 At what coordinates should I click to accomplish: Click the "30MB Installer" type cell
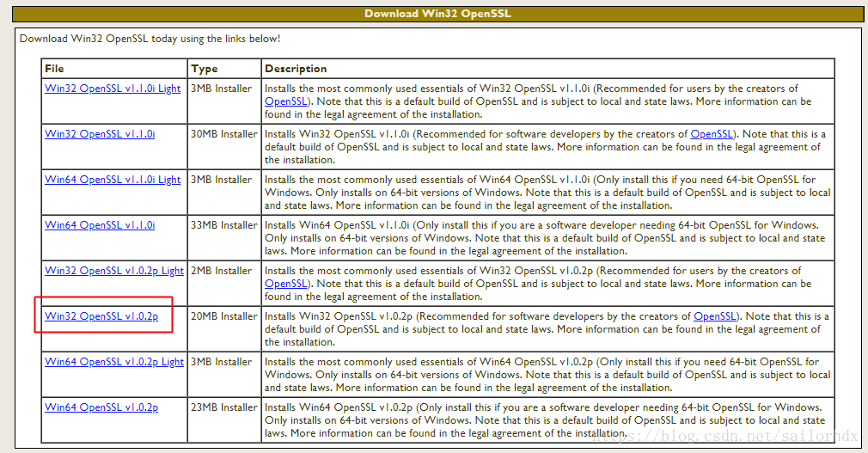pos(224,134)
